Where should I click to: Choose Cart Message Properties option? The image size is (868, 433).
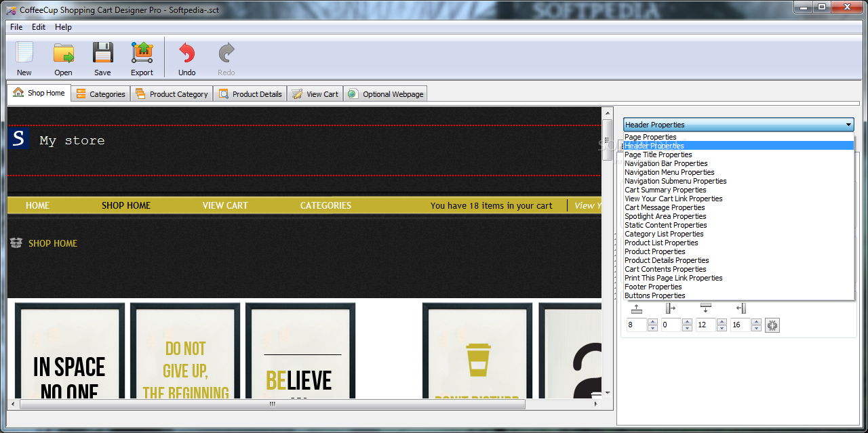pyautogui.click(x=738, y=207)
